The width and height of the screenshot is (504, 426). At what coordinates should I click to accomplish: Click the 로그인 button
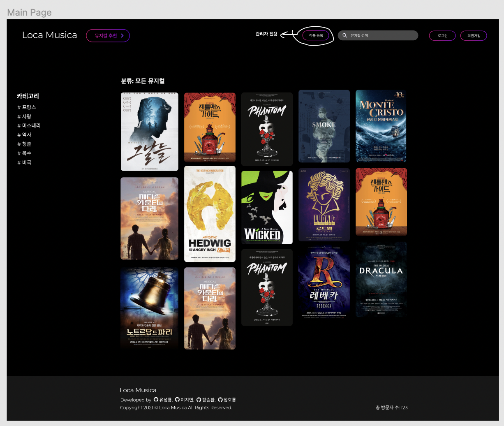pos(443,36)
